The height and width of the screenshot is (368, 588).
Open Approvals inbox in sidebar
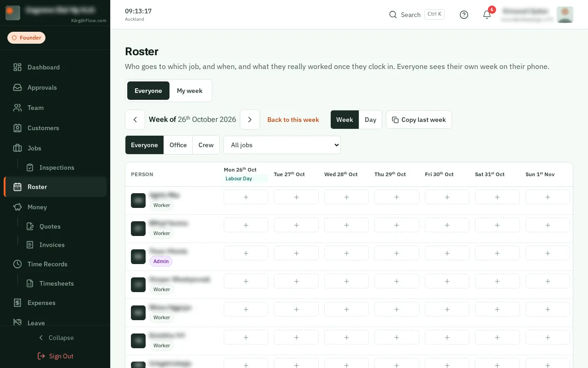pos(55,87)
